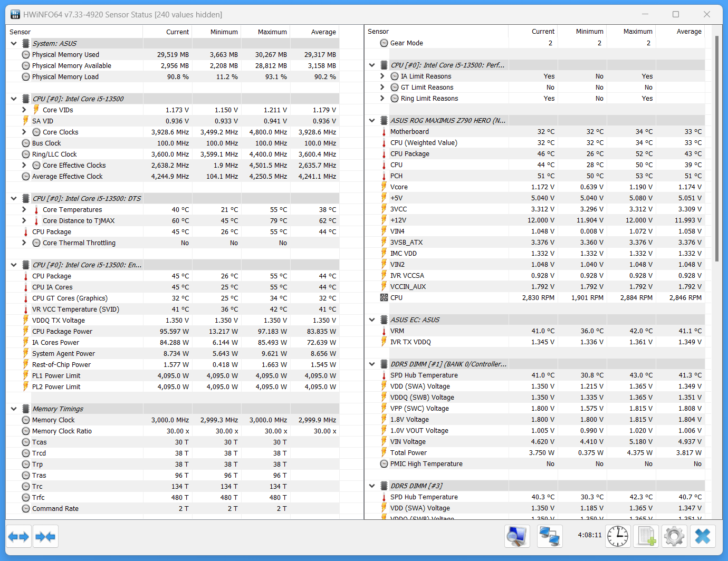Collapse the System: ASUS group

14,43
